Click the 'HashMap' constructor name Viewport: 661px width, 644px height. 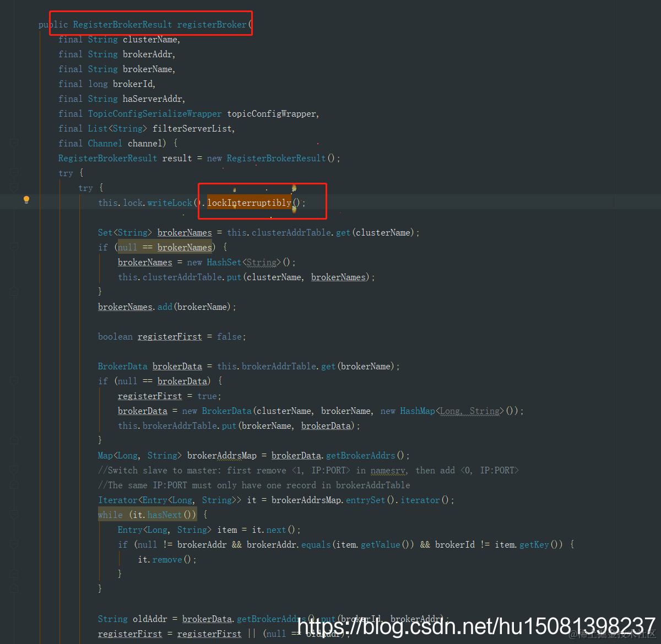tap(418, 411)
